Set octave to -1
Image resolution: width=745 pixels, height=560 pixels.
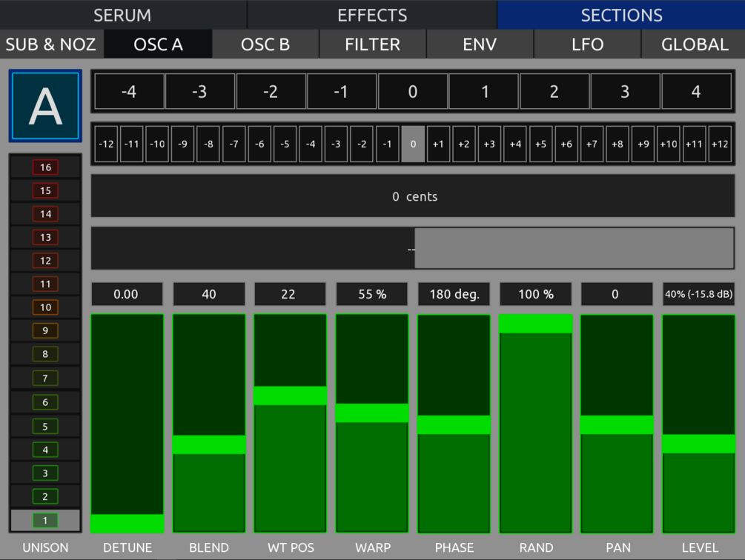pyautogui.click(x=342, y=91)
